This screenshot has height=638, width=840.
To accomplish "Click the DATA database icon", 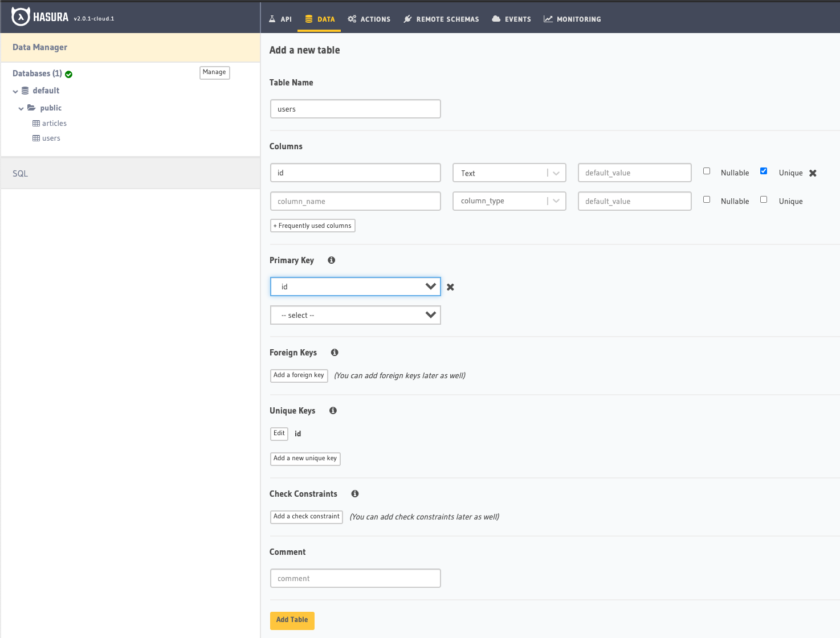I will [x=309, y=19].
